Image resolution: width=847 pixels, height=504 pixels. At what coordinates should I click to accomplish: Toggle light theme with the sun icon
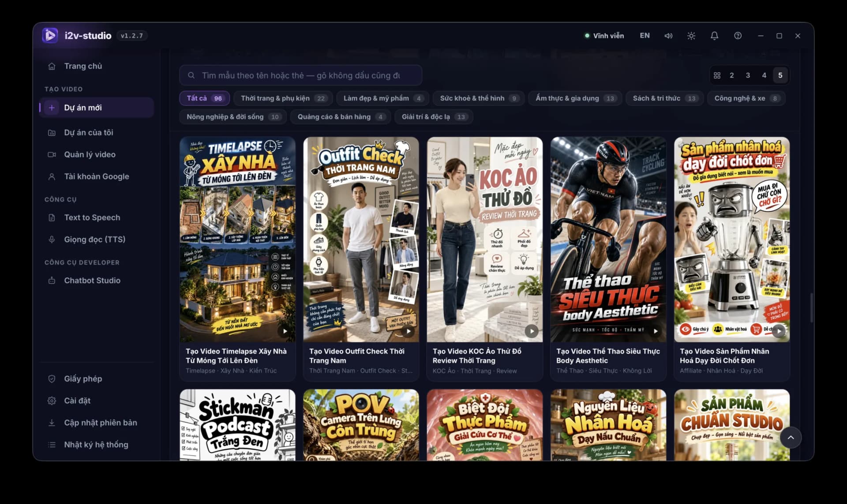pos(691,36)
